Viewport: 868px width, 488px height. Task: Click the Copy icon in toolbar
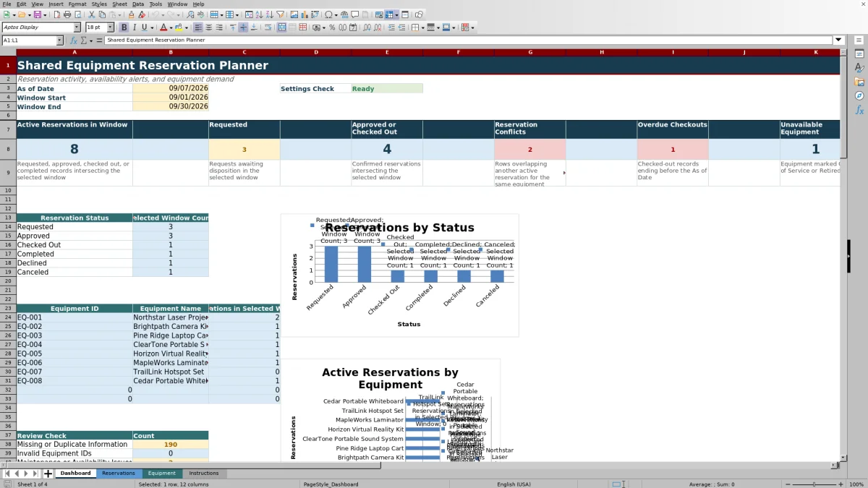coord(102,14)
